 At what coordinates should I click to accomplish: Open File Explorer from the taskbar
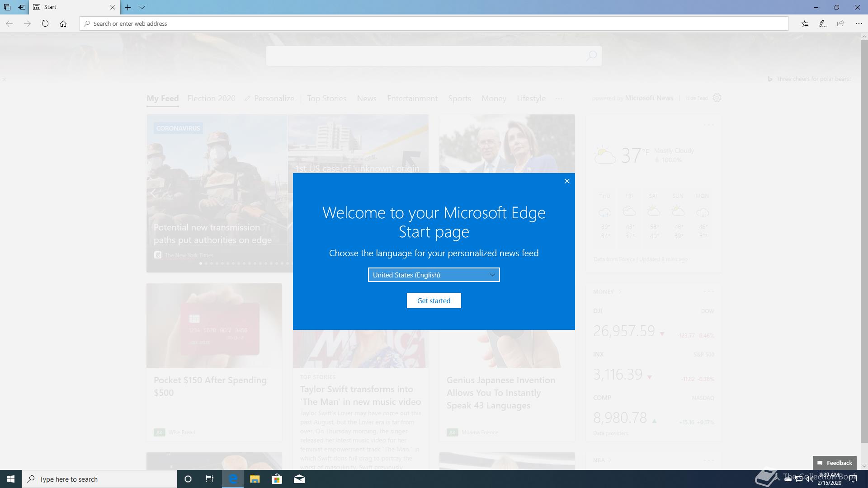[255, 479]
